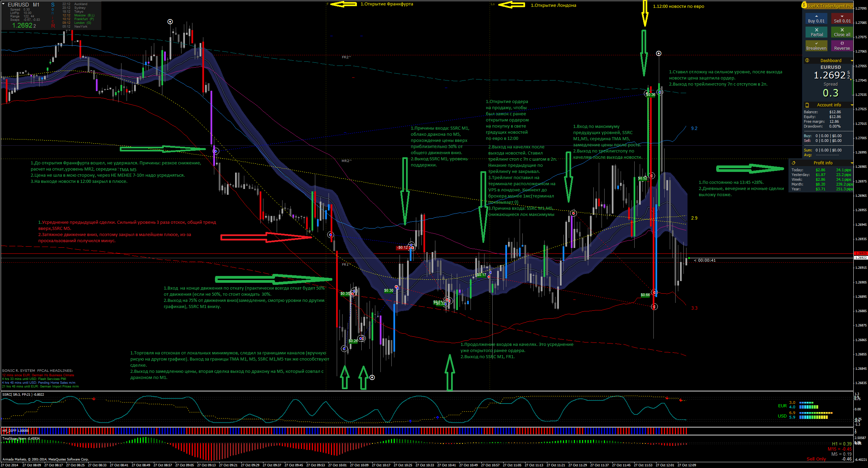Click the HP_DIFF indicator label
The image size is (868, 468).
pyautogui.click(x=16, y=430)
